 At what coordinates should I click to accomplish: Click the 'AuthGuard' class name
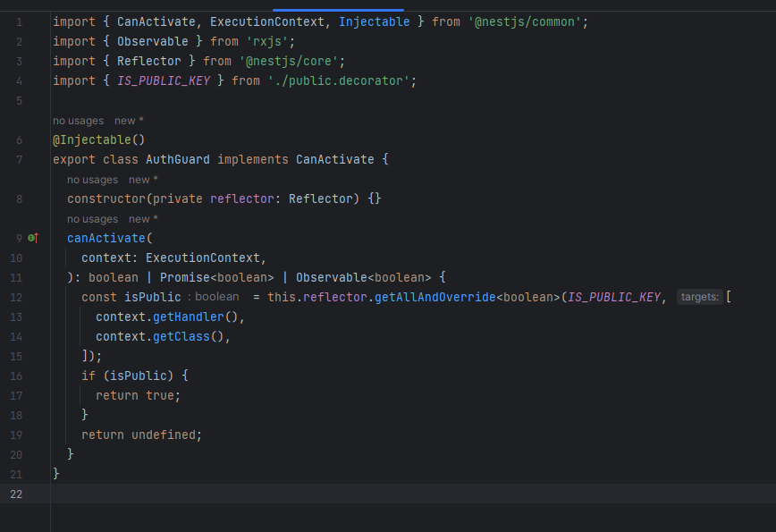pos(178,159)
